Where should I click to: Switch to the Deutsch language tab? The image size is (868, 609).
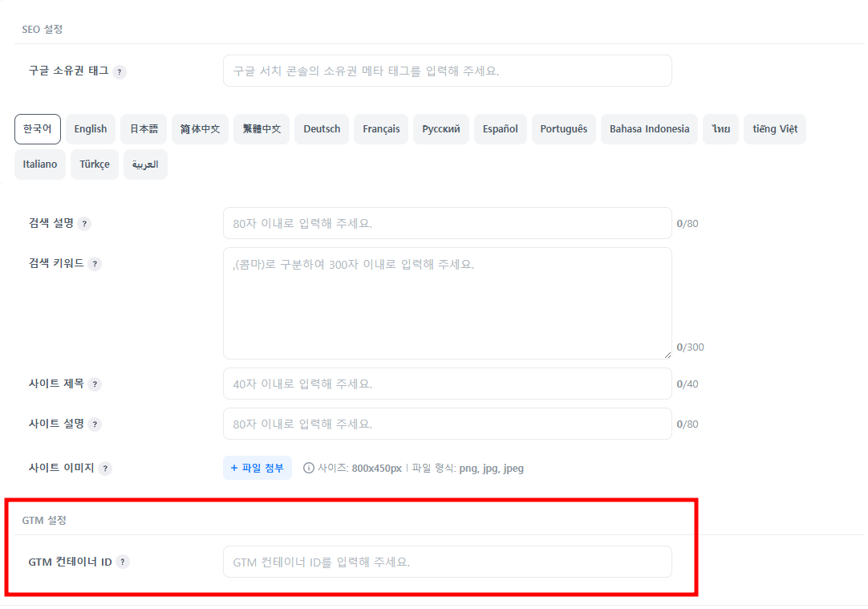[x=322, y=129]
